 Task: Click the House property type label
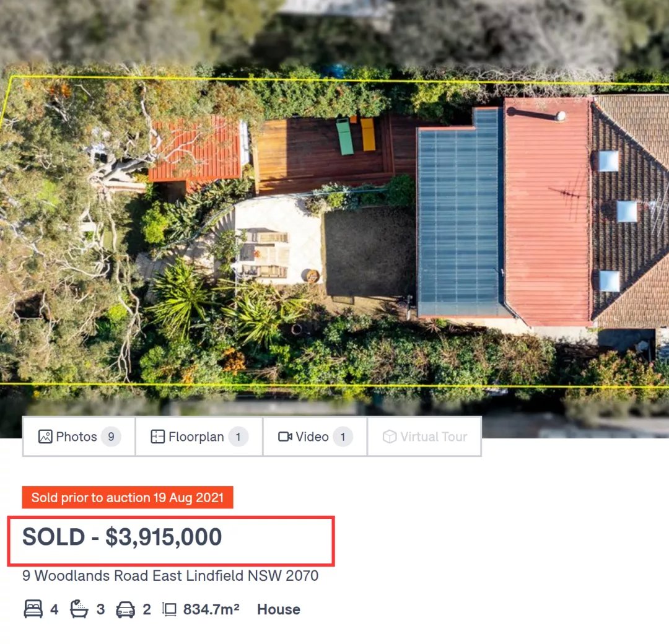[279, 609]
